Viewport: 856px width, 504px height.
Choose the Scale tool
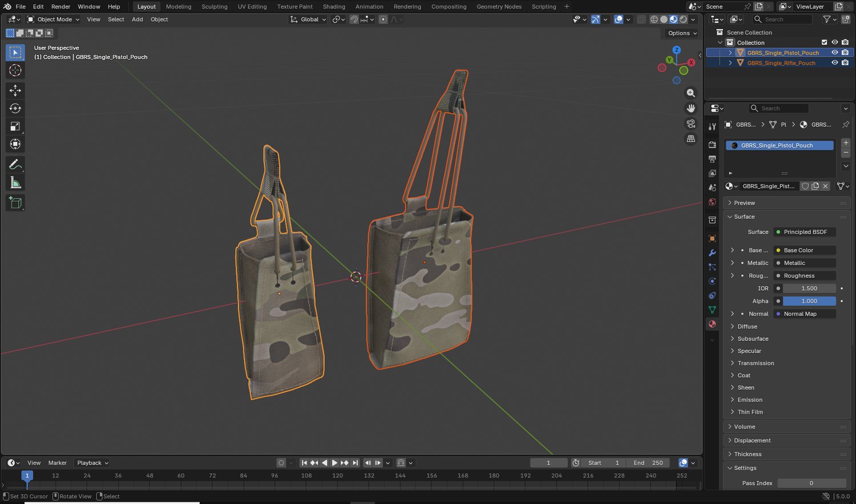click(15, 127)
